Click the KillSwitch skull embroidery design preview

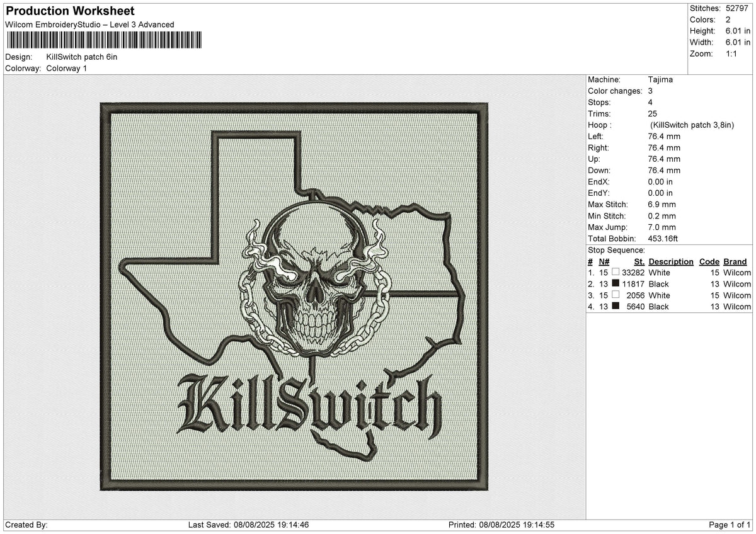[294, 297]
